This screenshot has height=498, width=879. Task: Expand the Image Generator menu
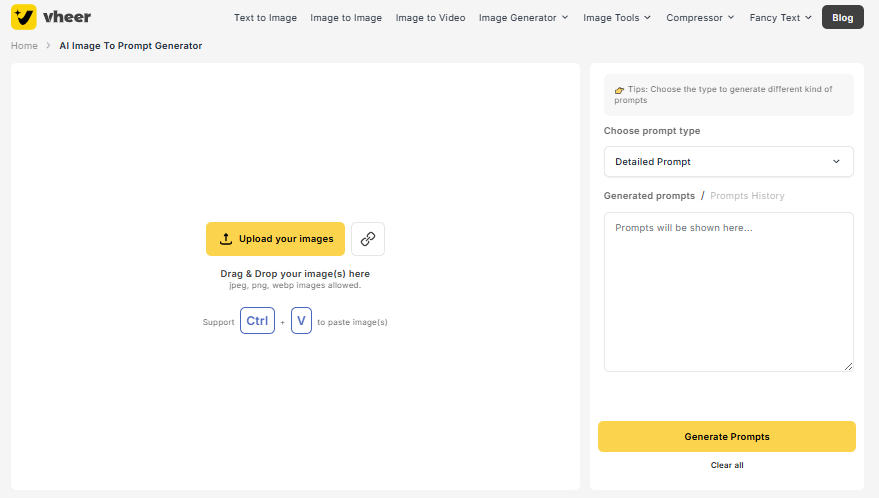click(x=523, y=17)
